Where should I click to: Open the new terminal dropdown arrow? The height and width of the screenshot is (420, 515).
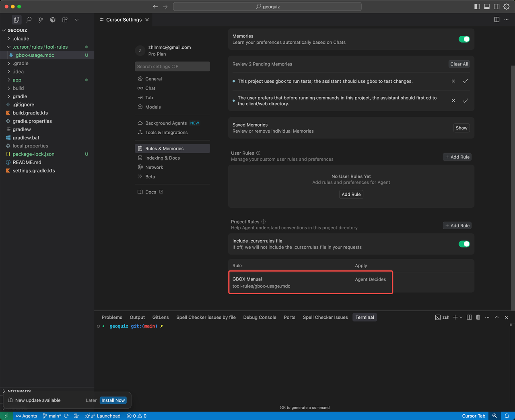[x=461, y=317]
